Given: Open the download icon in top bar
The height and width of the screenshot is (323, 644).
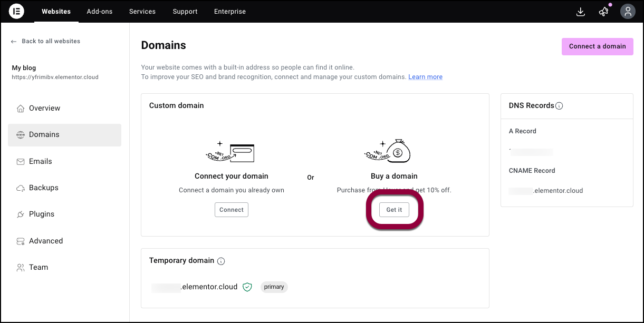Looking at the screenshot, I should (581, 12).
